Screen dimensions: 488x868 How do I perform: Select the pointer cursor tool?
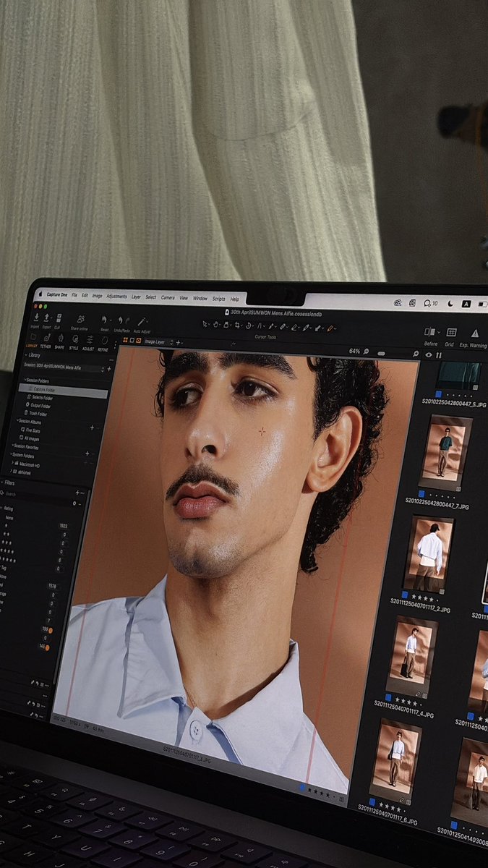tap(206, 325)
